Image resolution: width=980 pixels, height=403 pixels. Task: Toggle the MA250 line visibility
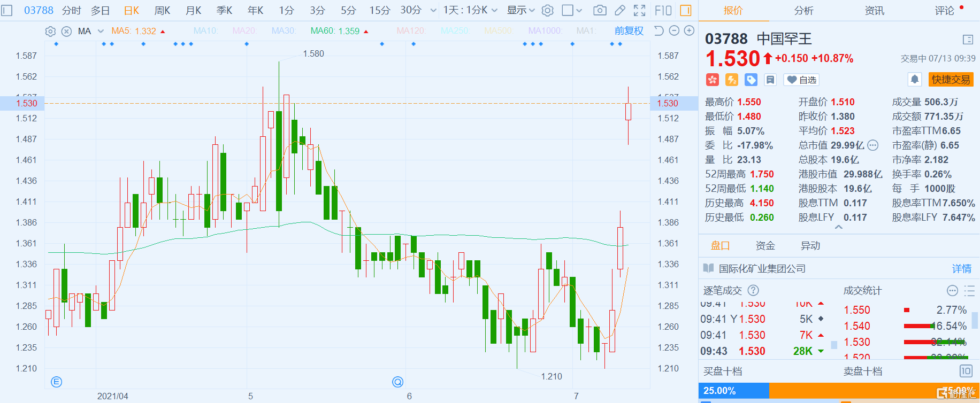coord(455,31)
